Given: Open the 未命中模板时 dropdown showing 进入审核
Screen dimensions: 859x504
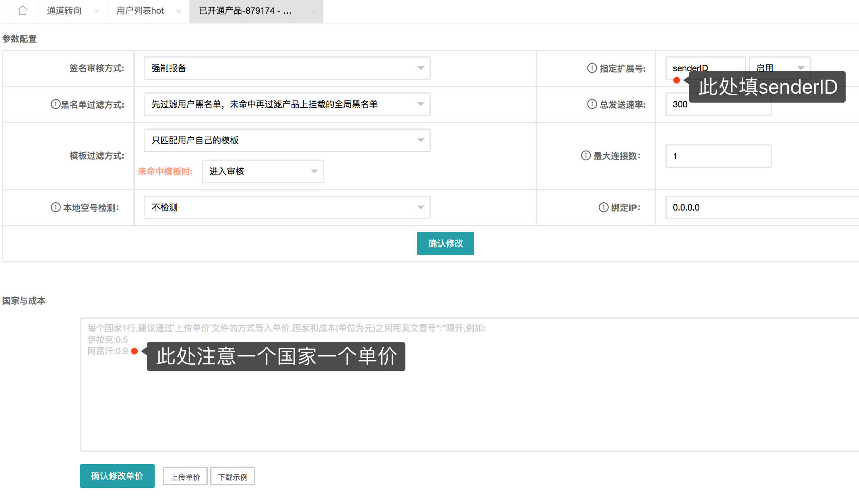Looking at the screenshot, I should click(x=263, y=171).
